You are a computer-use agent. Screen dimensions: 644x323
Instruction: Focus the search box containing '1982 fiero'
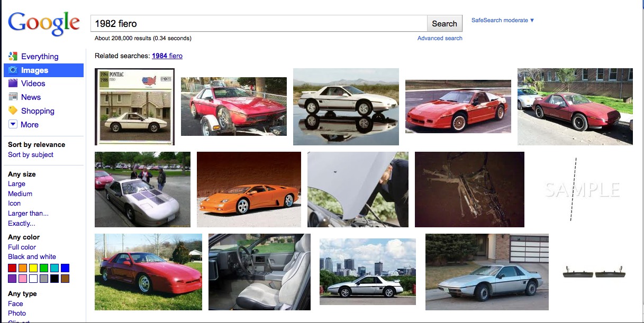(259, 23)
